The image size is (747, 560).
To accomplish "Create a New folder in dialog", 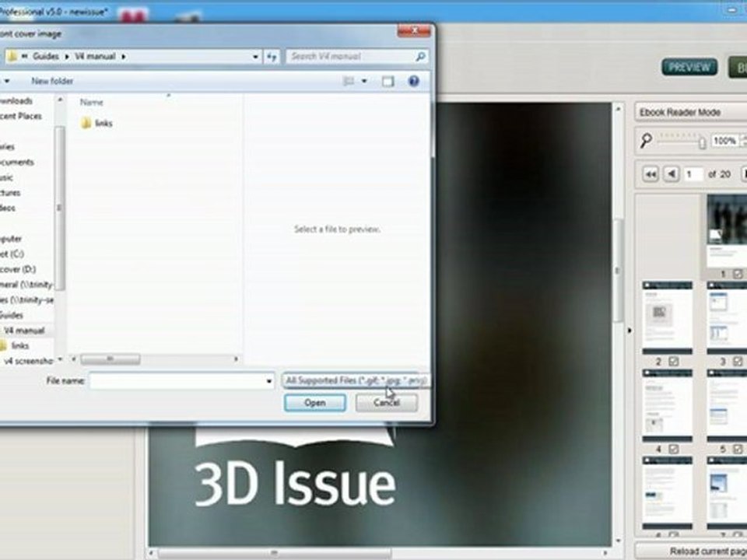I will click(52, 81).
